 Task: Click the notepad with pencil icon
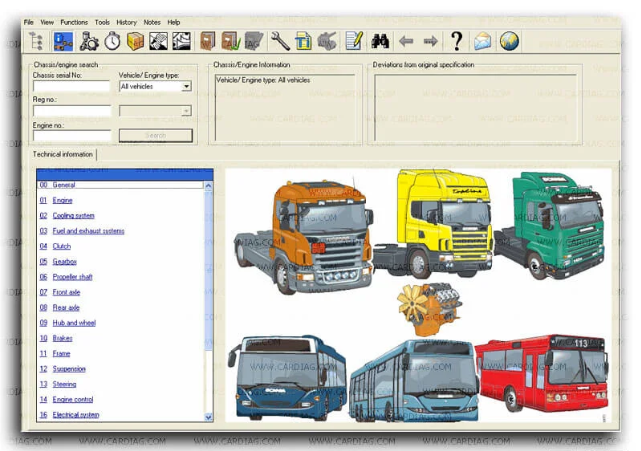(x=353, y=41)
